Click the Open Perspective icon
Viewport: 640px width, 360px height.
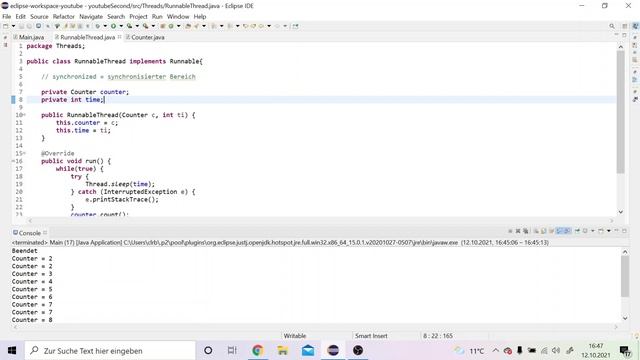coord(624,26)
